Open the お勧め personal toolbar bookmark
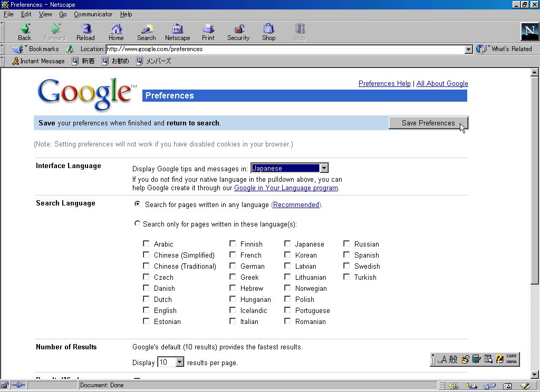Viewport: 540px width, 392px height. 115,61
